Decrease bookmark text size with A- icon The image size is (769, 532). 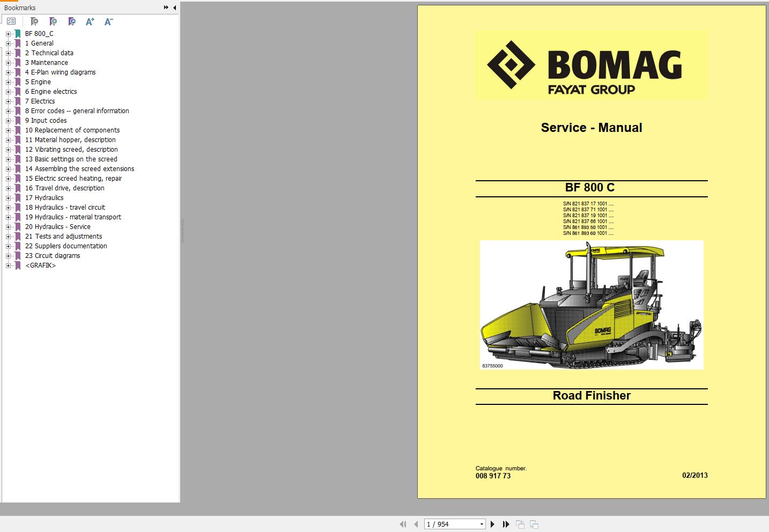pyautogui.click(x=108, y=21)
